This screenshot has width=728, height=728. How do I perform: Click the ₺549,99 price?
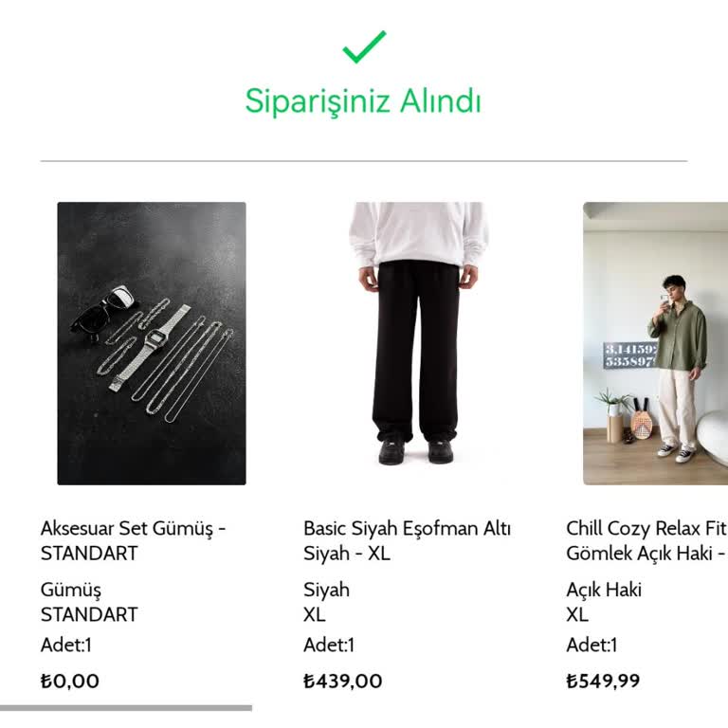pyautogui.click(x=603, y=681)
